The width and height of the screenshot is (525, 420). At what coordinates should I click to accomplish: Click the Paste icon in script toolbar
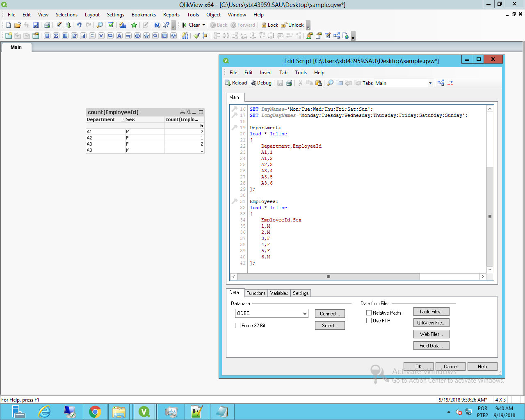point(319,83)
